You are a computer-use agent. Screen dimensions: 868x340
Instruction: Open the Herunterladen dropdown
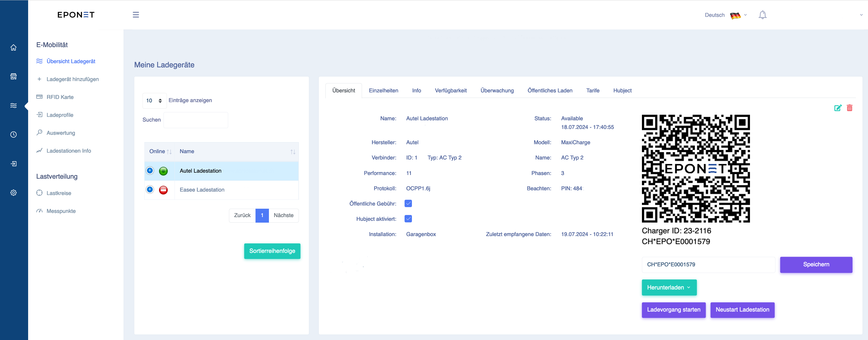[669, 287]
